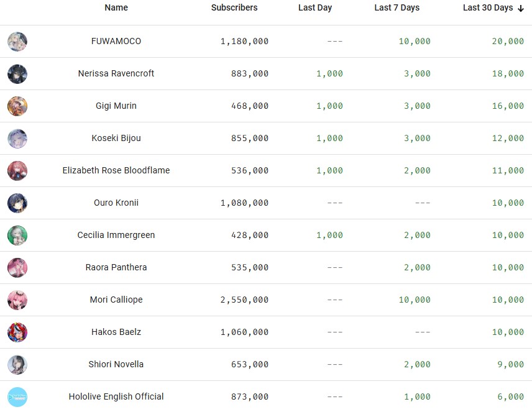Click Hololive English Official logo icon

[x=17, y=396]
